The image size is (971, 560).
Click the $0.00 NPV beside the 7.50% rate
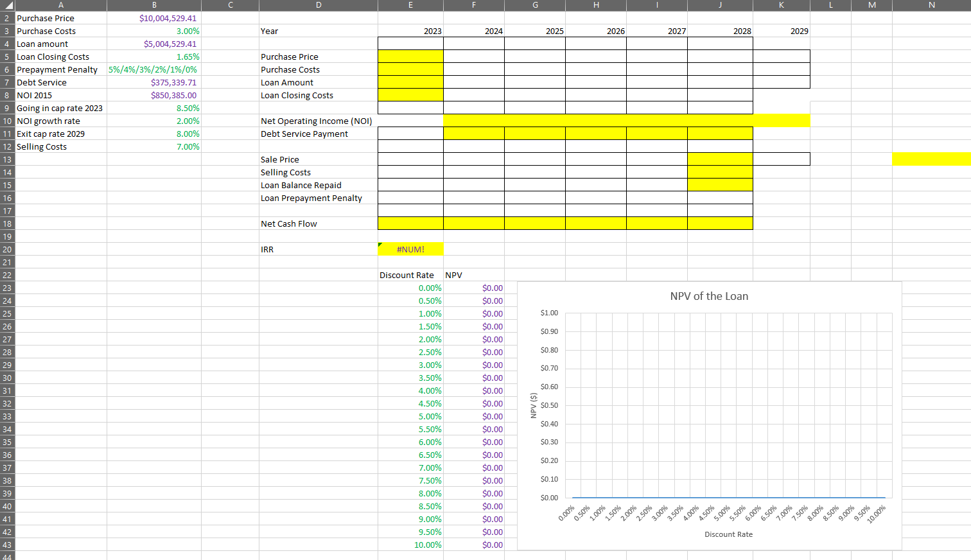coord(474,480)
